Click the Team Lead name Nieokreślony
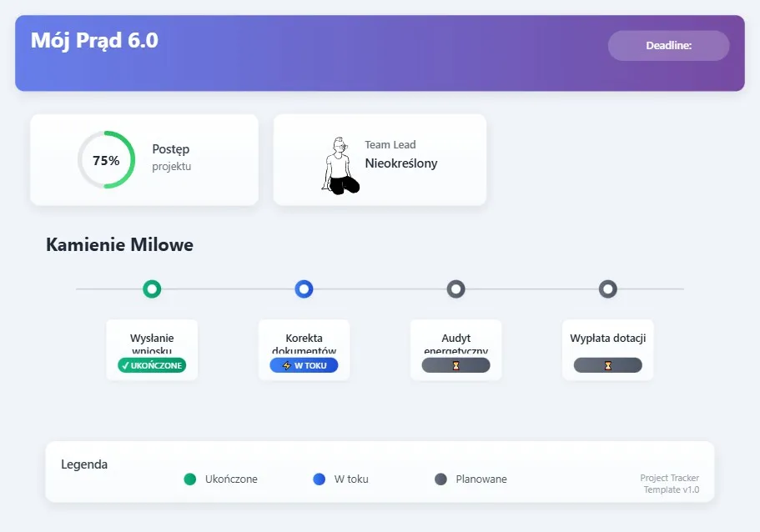 click(401, 163)
